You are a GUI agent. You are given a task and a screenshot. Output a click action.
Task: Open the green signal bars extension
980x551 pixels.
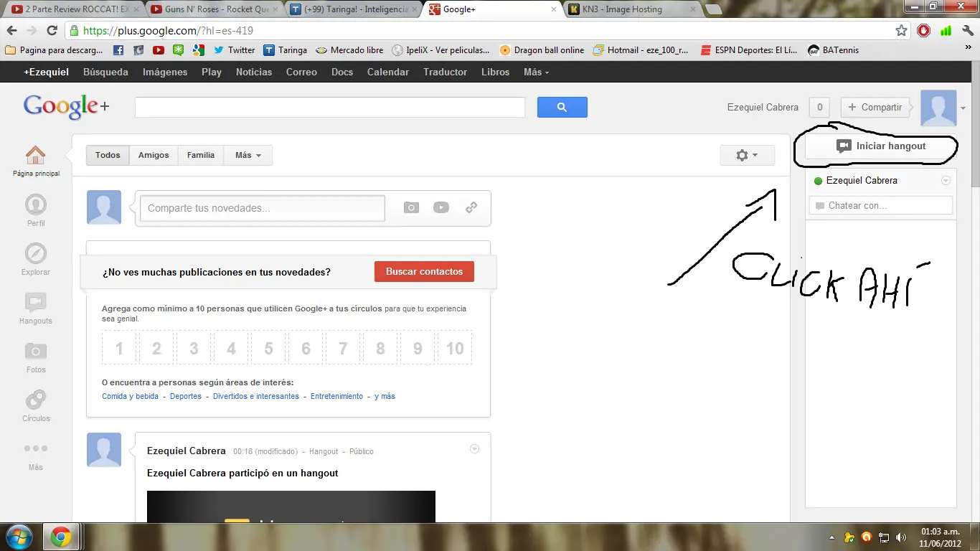tap(946, 30)
